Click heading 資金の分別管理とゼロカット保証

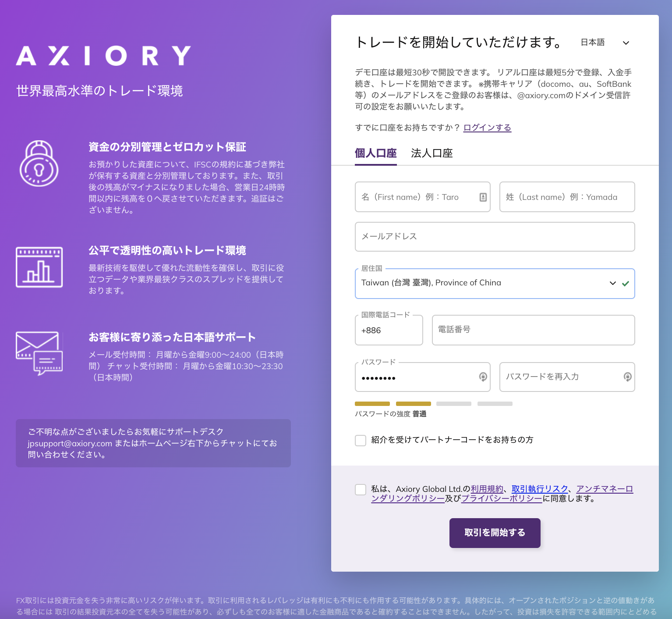point(167,147)
